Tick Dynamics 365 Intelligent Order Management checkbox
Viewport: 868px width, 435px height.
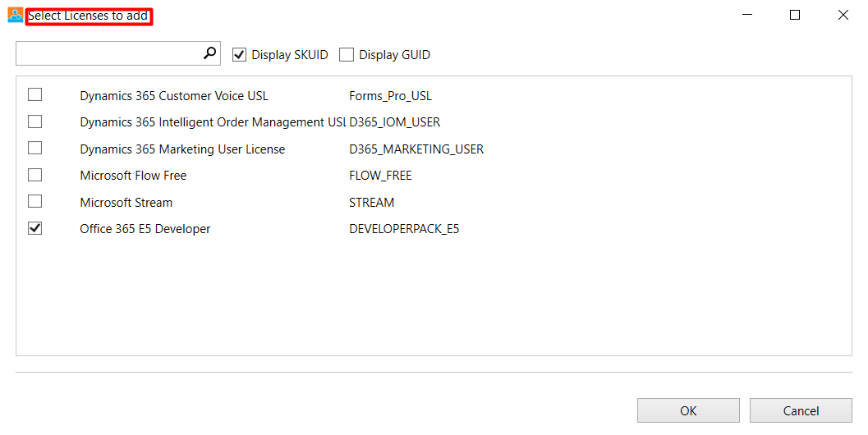click(34, 121)
